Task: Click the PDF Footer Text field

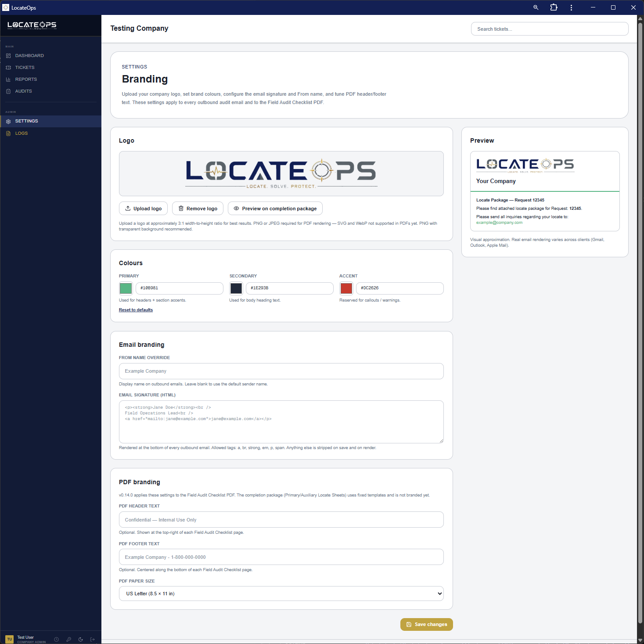Action: click(x=281, y=557)
